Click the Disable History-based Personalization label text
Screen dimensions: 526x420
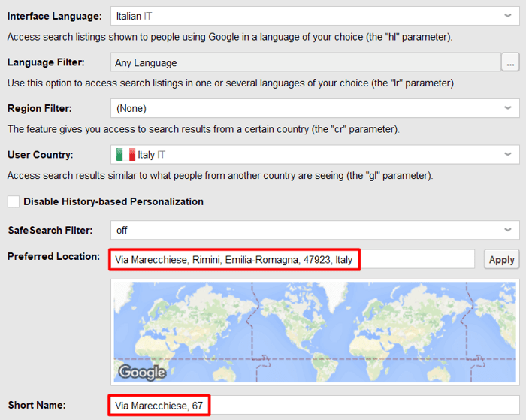click(x=113, y=201)
